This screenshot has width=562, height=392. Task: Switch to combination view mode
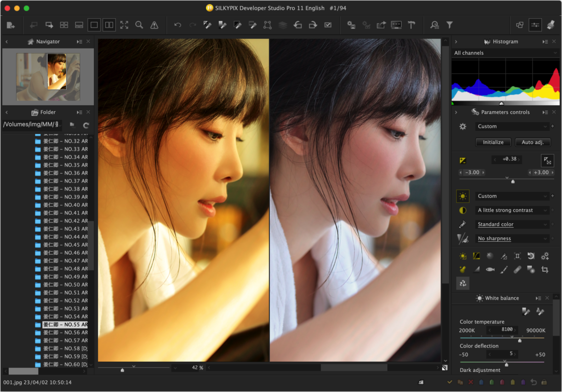click(x=79, y=25)
